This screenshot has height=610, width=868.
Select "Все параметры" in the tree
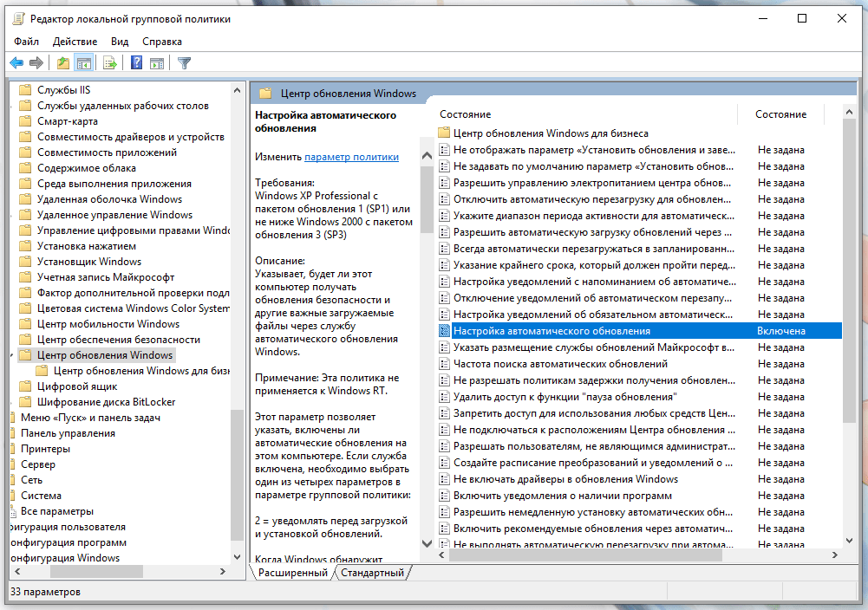click(x=57, y=511)
